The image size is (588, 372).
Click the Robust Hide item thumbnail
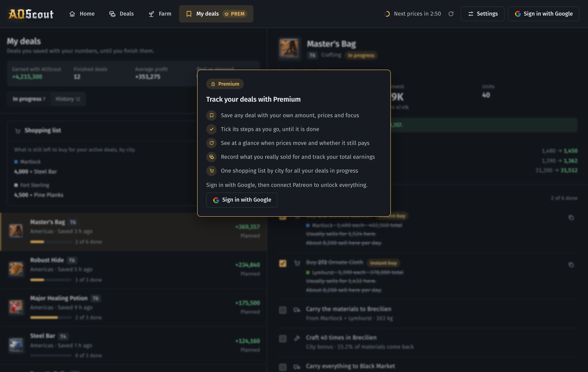16,269
